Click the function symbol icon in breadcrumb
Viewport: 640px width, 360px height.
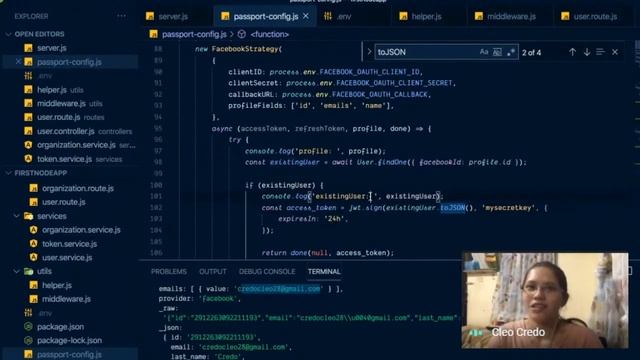click(242, 34)
